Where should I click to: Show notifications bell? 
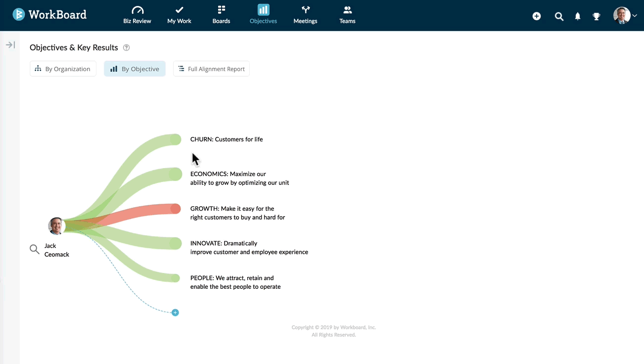tap(578, 16)
